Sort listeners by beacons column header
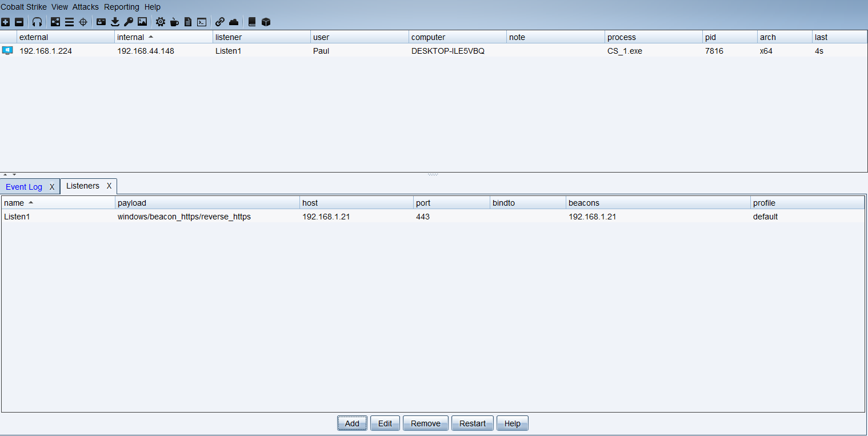This screenshot has height=436, width=868. point(658,203)
